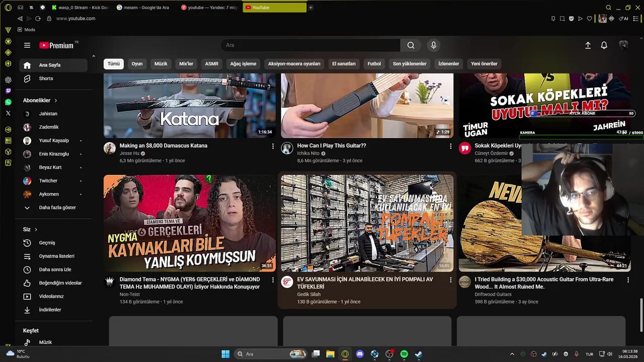Open options menu for $30,000 Acoustic Guitar video
The image size is (644, 362).
pos(628,280)
